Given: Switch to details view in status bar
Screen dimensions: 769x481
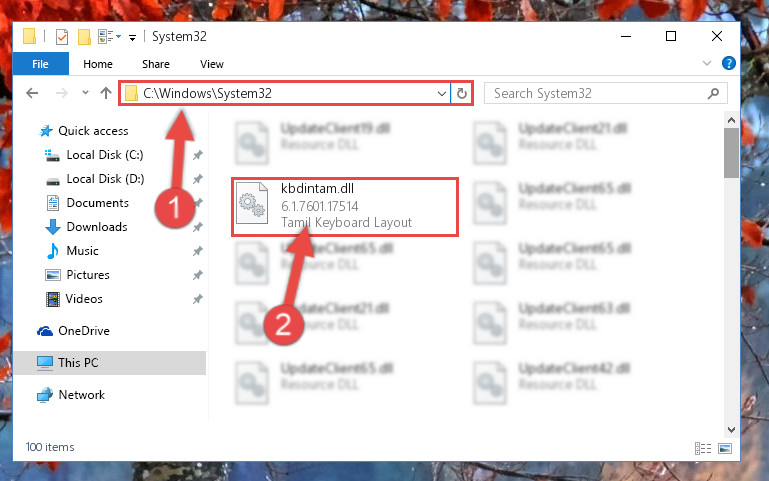Looking at the screenshot, I should click(x=703, y=448).
